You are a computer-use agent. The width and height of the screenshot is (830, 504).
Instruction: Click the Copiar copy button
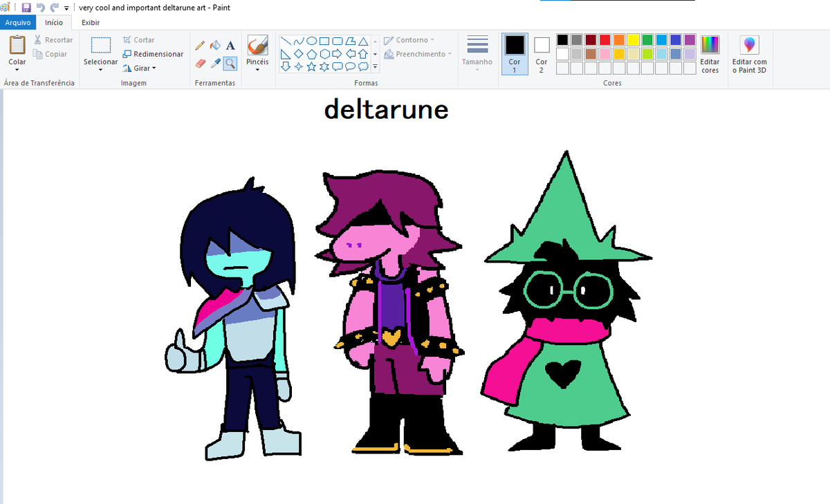coord(50,54)
